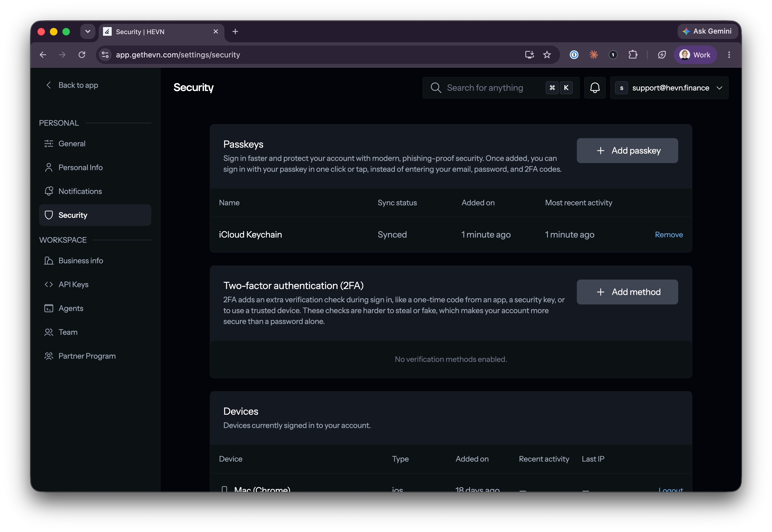Remove the iCloud Keychain passkey
772x532 pixels.
tap(669, 235)
